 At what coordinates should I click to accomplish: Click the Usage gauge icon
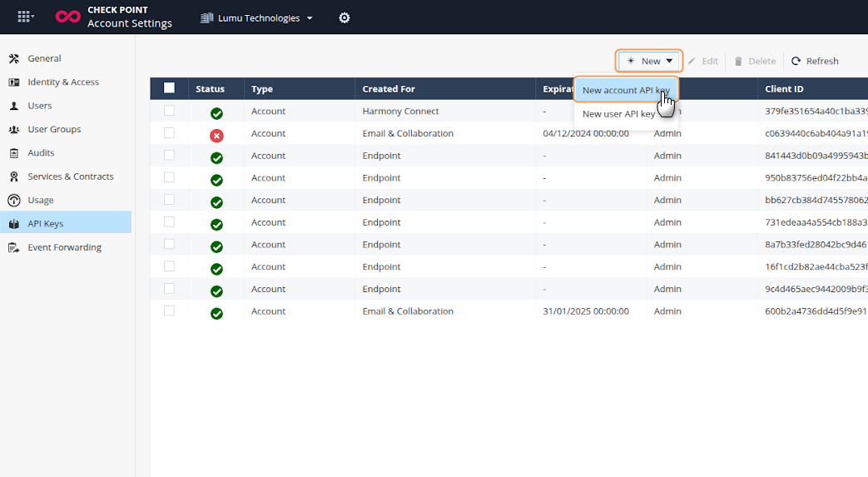[x=13, y=201]
